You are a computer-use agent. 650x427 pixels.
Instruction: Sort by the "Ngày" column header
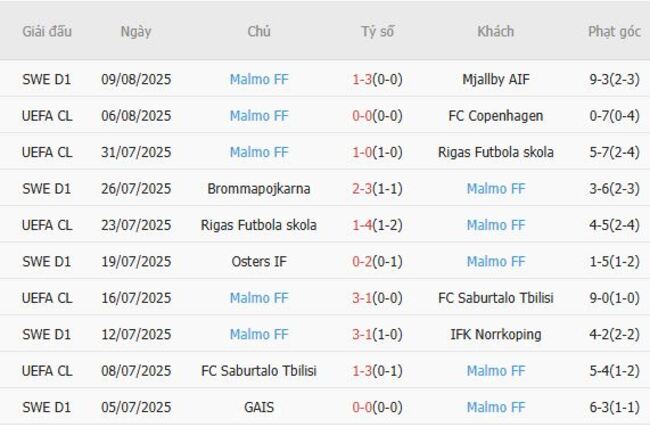[136, 32]
